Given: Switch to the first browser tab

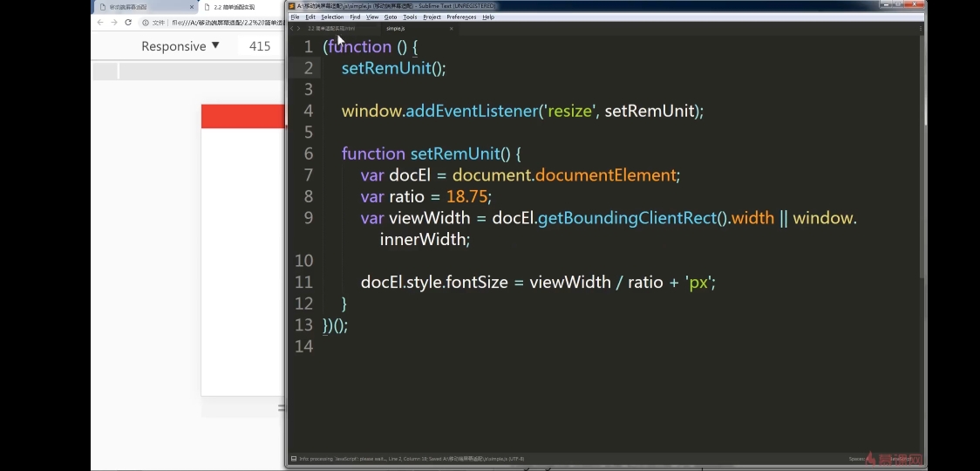Looking at the screenshot, I should click(146, 7).
